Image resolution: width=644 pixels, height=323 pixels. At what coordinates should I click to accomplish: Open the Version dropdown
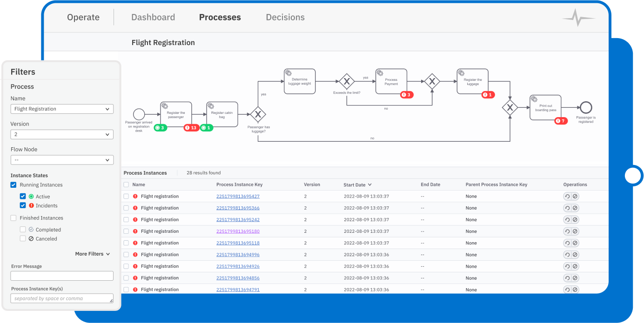[x=62, y=134]
